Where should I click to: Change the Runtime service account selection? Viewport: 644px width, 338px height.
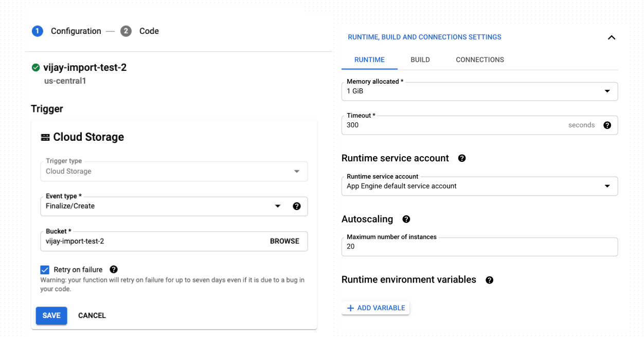click(x=607, y=186)
